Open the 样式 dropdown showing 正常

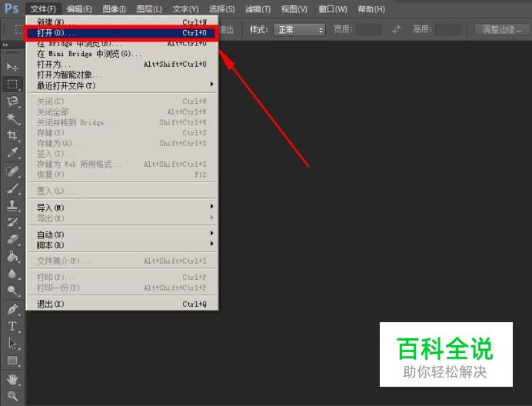click(300, 30)
